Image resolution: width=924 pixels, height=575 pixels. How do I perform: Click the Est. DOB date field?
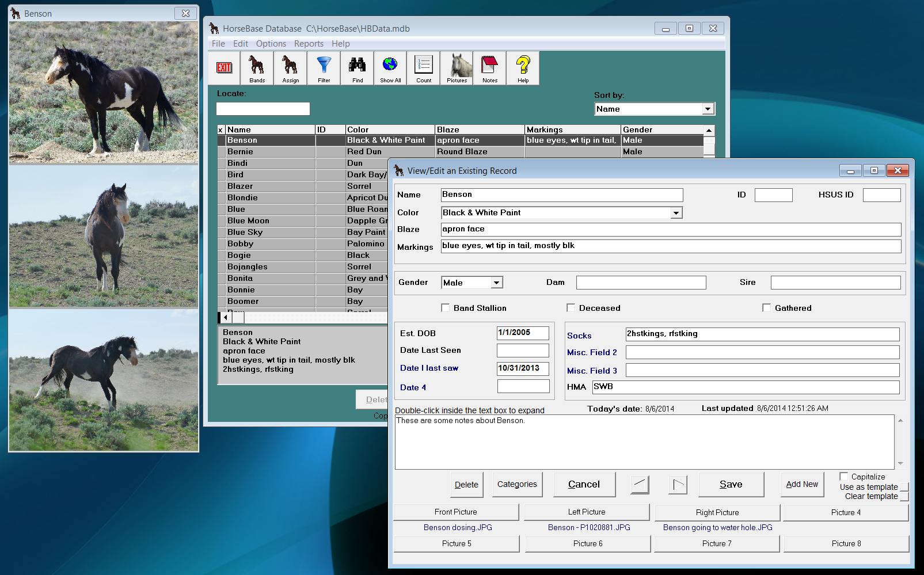click(523, 333)
